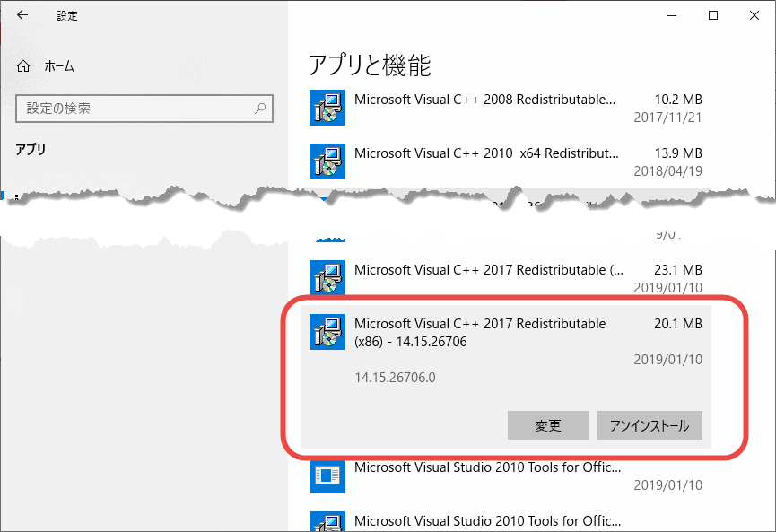776x532 pixels.
Task: Click the Visual C++ 2017 (x86) installer icon
Action: pos(327,332)
